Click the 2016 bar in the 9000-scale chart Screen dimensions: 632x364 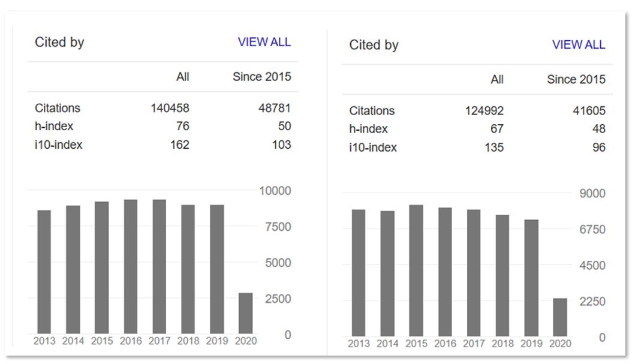point(445,272)
